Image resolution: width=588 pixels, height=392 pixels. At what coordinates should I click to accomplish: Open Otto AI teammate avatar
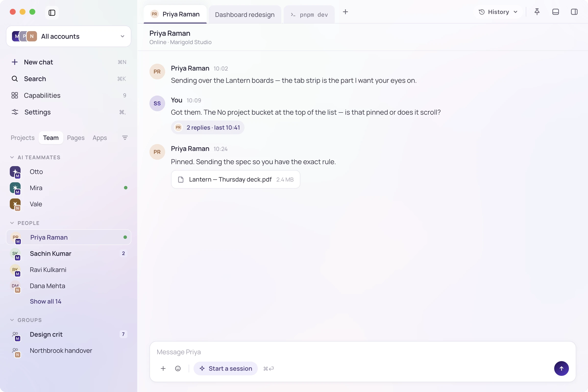pyautogui.click(x=15, y=172)
